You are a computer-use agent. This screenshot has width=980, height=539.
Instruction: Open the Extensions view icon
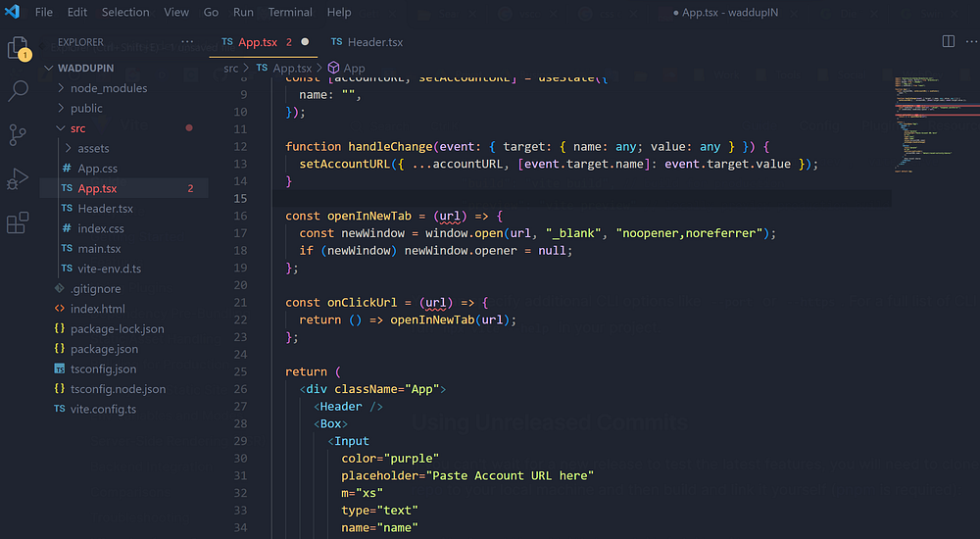point(18,222)
